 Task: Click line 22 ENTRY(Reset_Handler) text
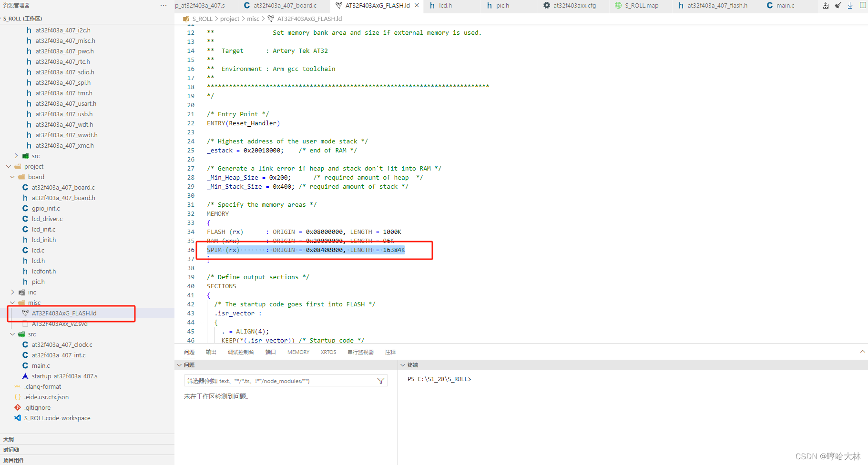pos(243,123)
